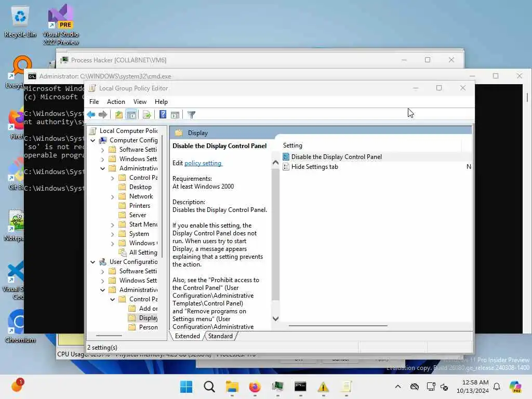This screenshot has width=532, height=399.
Task: Expand Windows Components folder node
Action: [112, 243]
